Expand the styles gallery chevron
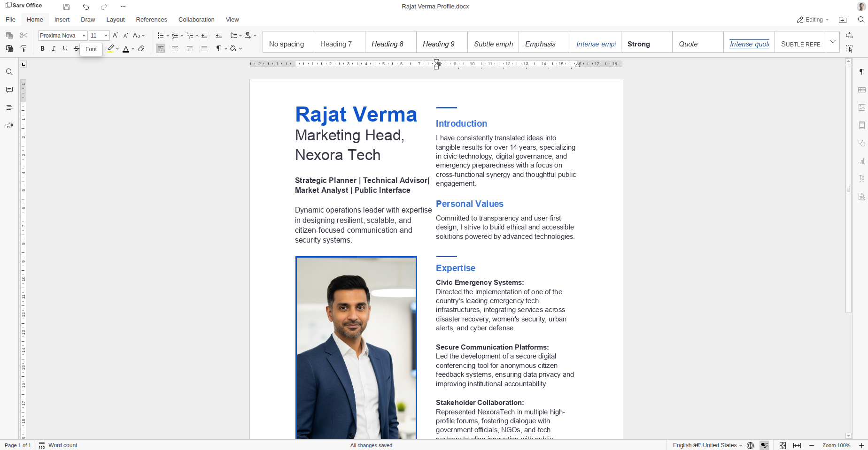Viewport: 868px width, 450px height. 832,42
